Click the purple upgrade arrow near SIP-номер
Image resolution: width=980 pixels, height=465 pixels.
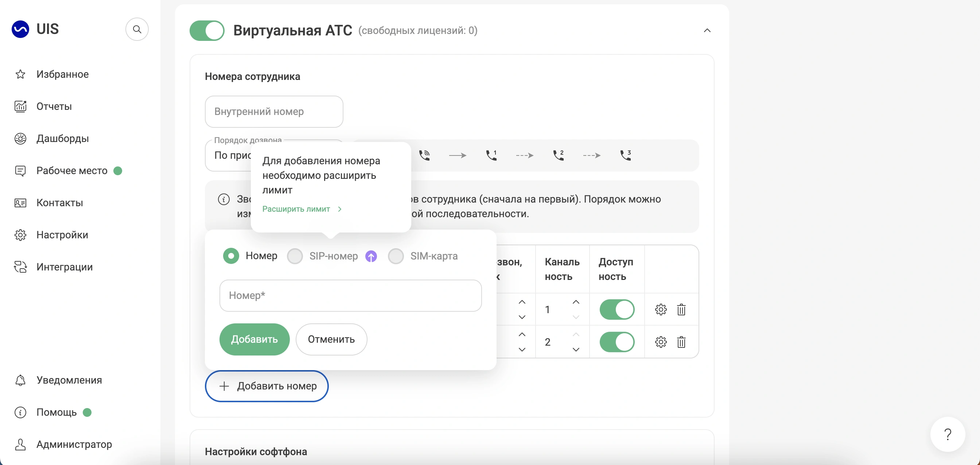(x=371, y=256)
